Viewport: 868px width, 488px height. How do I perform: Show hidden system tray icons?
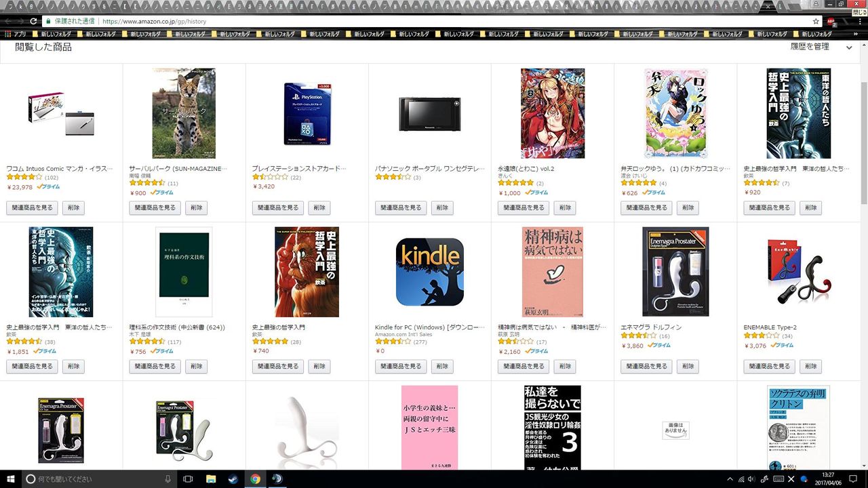[731, 479]
